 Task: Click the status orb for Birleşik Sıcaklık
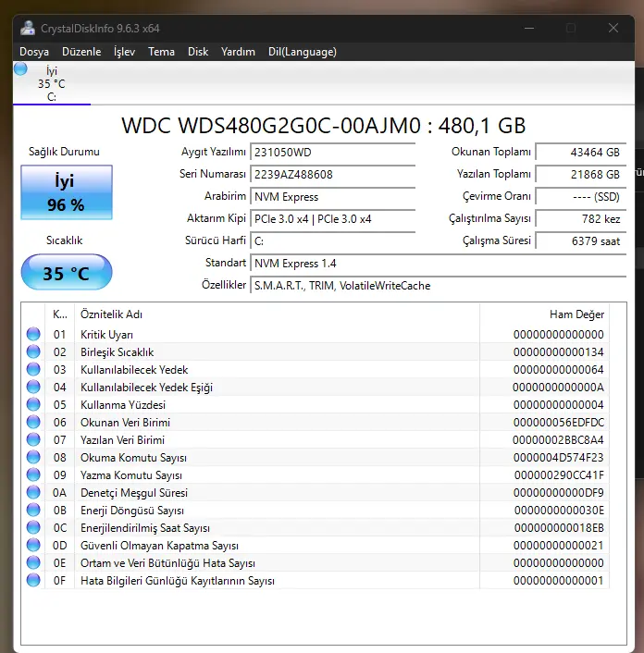(33, 351)
